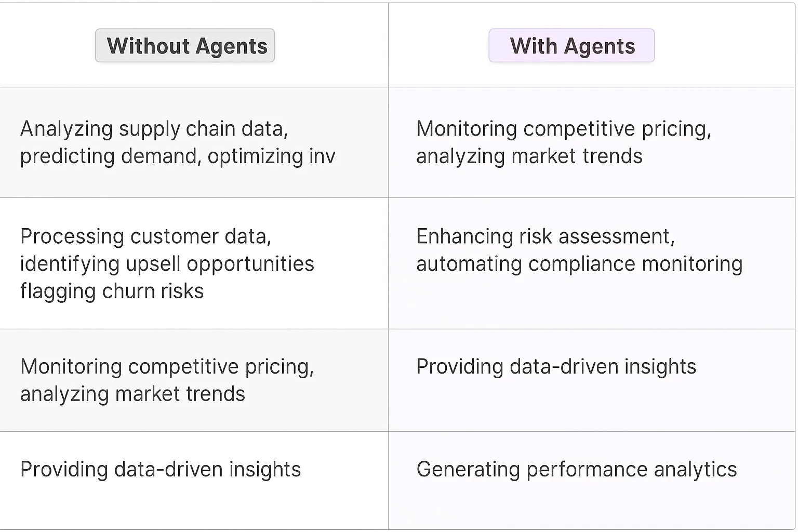798x532 pixels.
Task: Click 'identifying upsell opportunities' line
Action: pos(167,264)
